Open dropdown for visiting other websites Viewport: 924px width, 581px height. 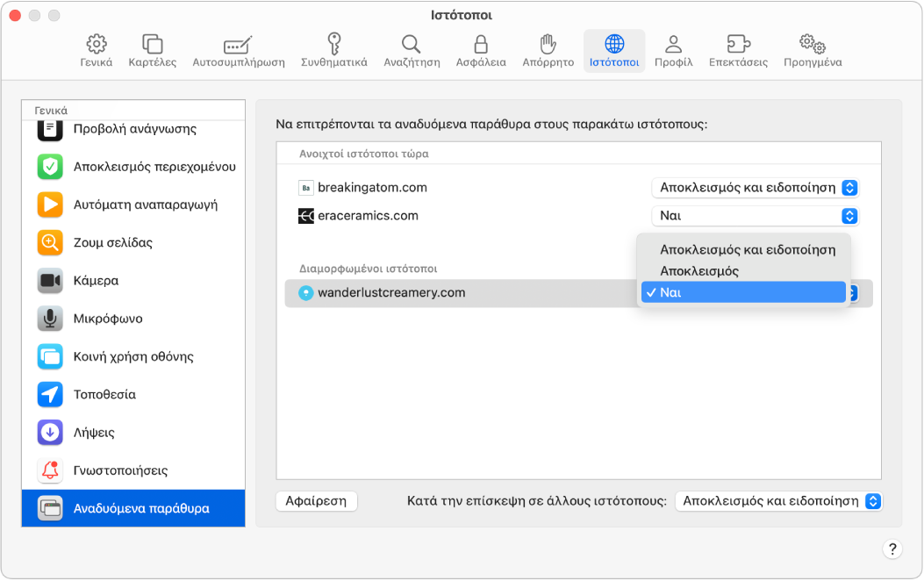[x=777, y=501]
